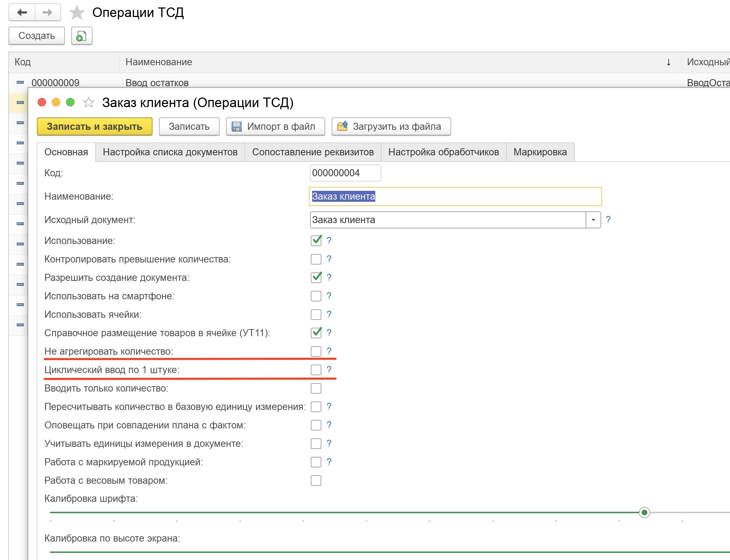Click the copy-create document icon button
The height and width of the screenshot is (560, 730).
[x=82, y=36]
